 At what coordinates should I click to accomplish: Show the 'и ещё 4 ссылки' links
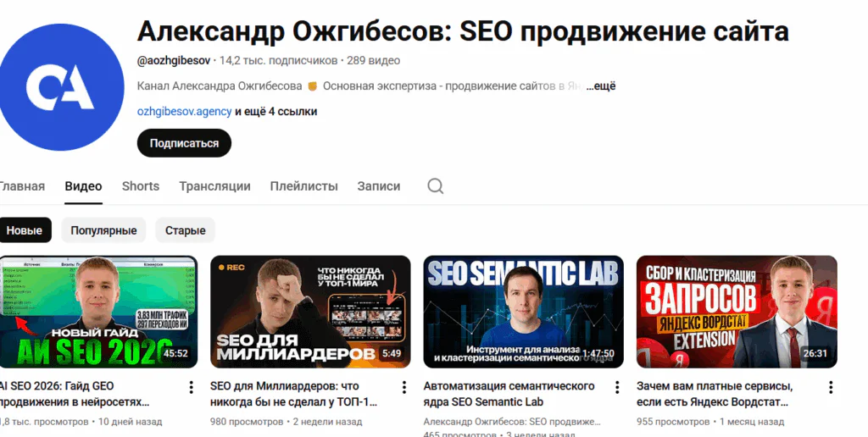[x=275, y=112]
